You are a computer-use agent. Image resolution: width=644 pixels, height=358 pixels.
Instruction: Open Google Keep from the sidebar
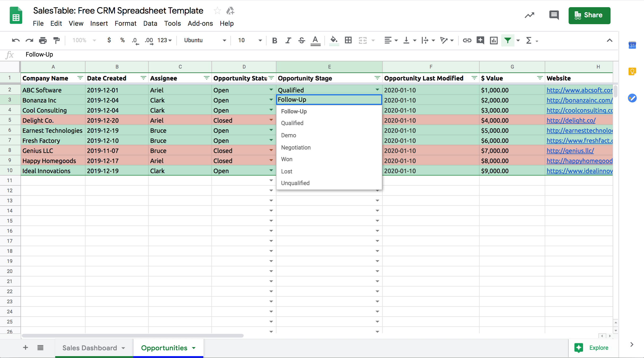[x=632, y=71]
